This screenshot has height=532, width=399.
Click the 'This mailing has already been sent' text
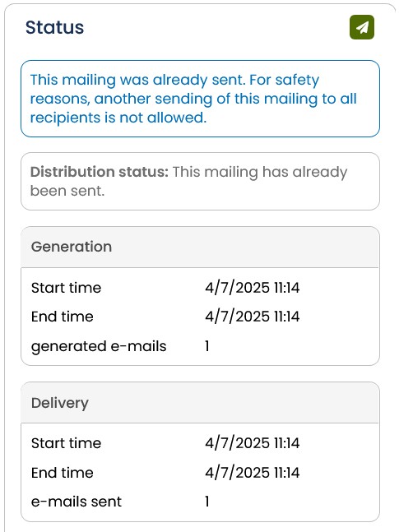pos(188,181)
